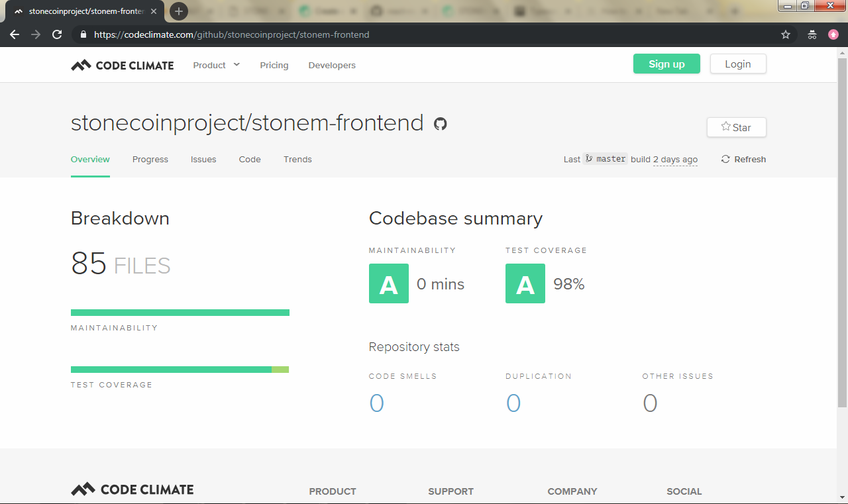The height and width of the screenshot is (504, 848).
Task: Click the browser back arrow
Action: [x=15, y=34]
